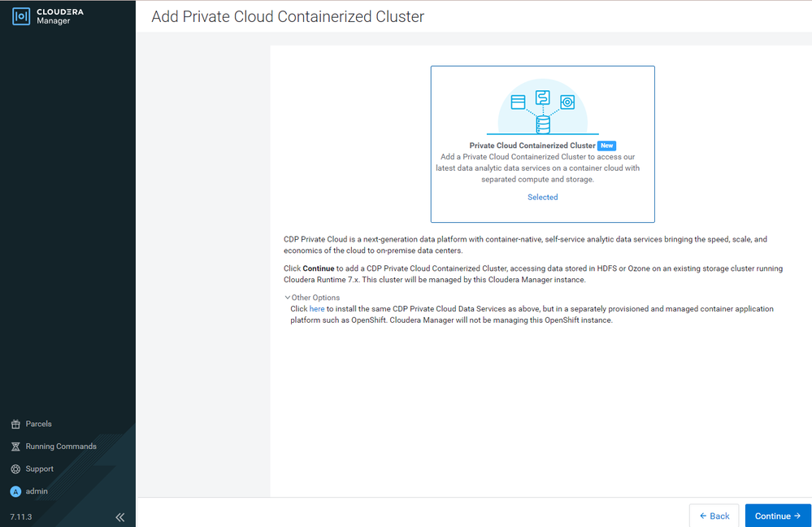The height and width of the screenshot is (527, 812).
Task: Click the Cloudera Manager logo icon
Action: pos(21,16)
